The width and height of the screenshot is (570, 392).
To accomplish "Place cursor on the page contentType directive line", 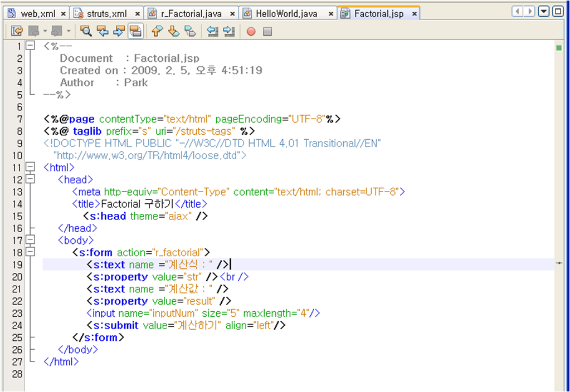I will tap(192, 119).
